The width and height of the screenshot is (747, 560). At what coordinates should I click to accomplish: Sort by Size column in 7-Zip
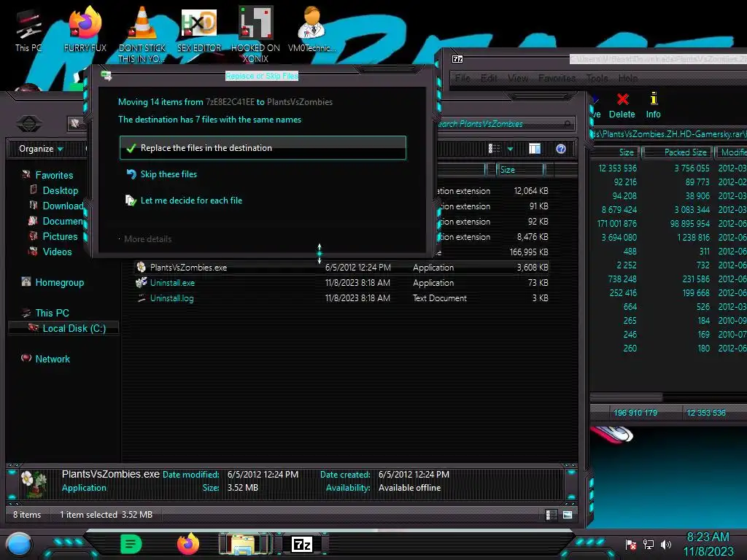(616, 152)
